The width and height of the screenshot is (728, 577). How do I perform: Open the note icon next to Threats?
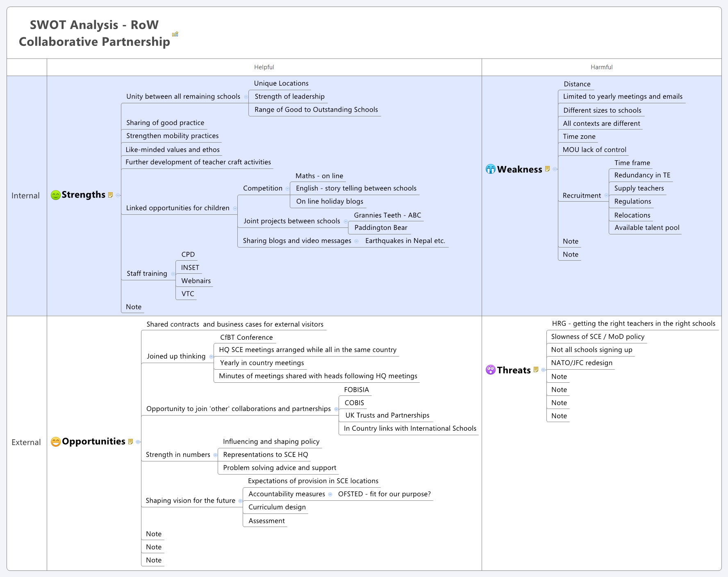[537, 369]
